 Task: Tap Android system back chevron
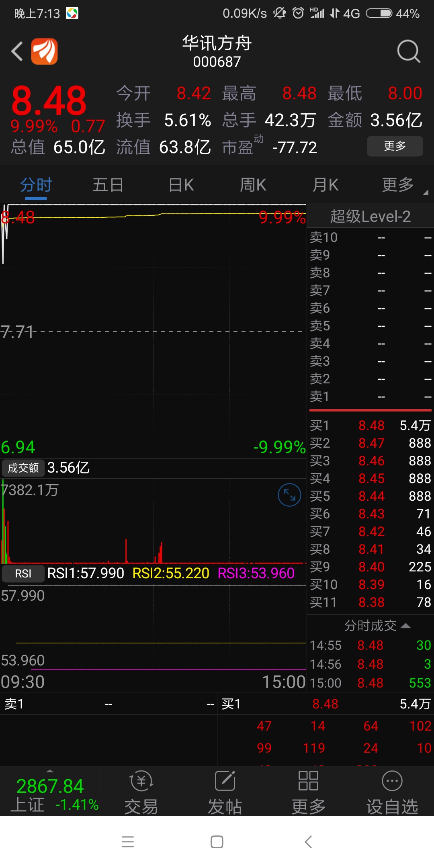click(x=308, y=841)
